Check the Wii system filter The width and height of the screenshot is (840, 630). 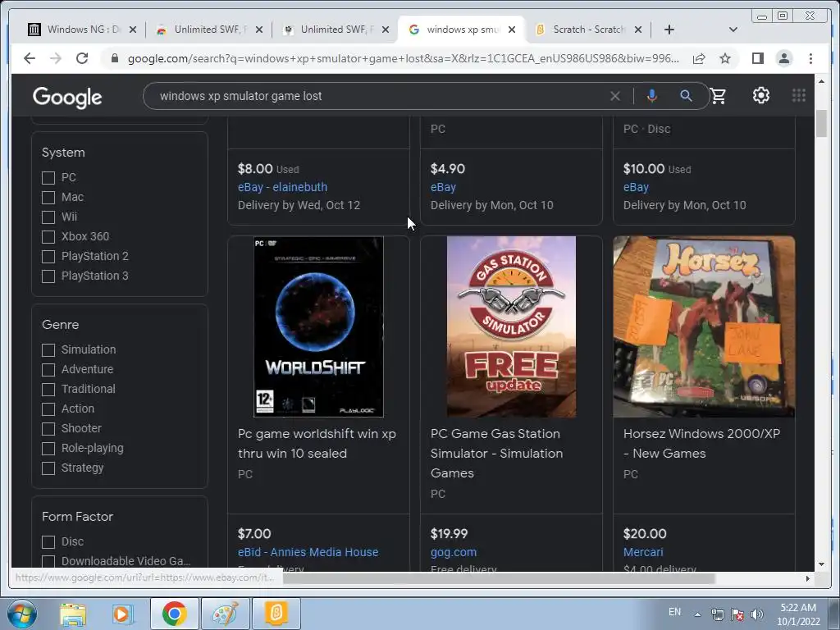[x=48, y=217]
